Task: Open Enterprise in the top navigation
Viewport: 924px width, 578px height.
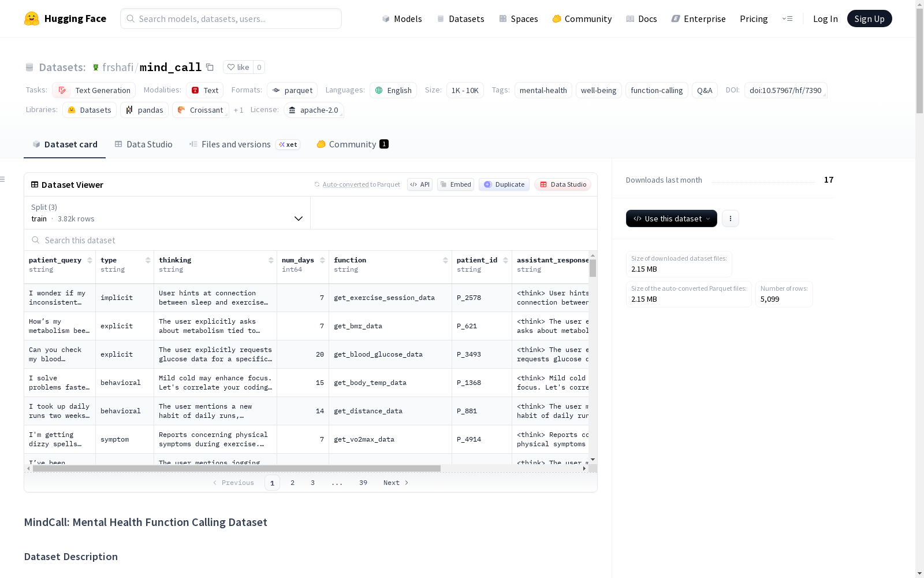Action: point(699,18)
